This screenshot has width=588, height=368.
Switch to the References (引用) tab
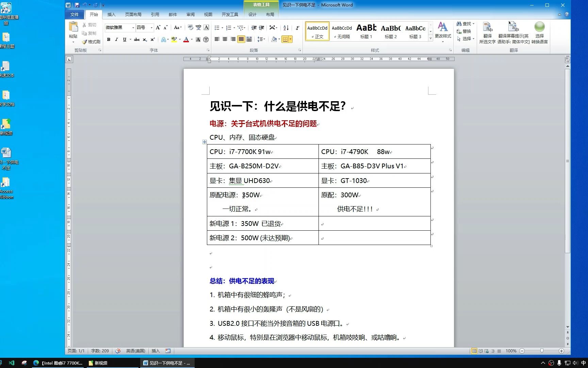[x=155, y=15]
